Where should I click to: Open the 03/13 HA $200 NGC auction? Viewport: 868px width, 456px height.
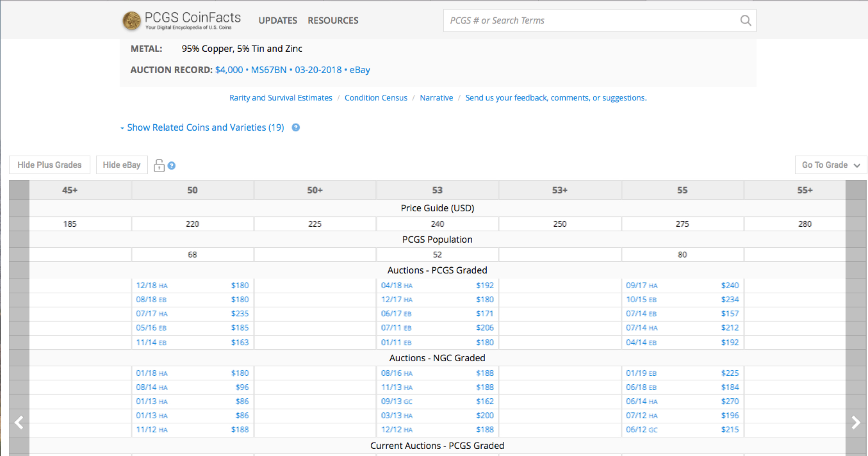coord(437,415)
